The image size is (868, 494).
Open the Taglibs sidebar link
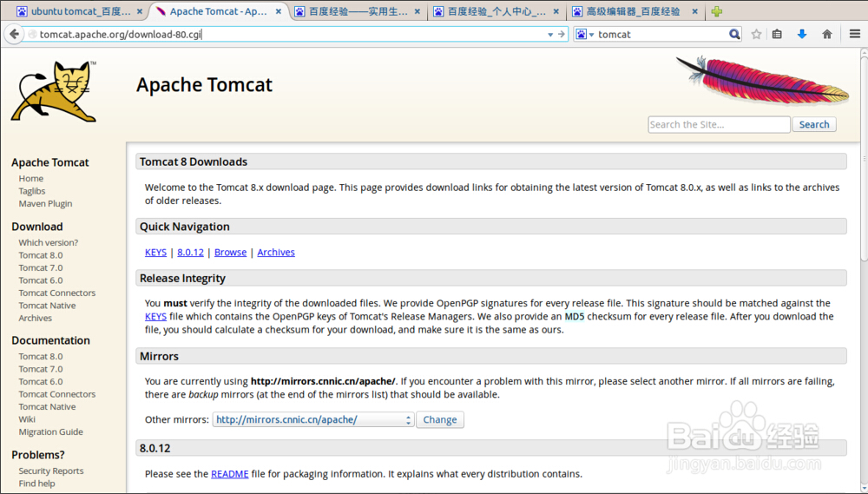[x=32, y=191]
